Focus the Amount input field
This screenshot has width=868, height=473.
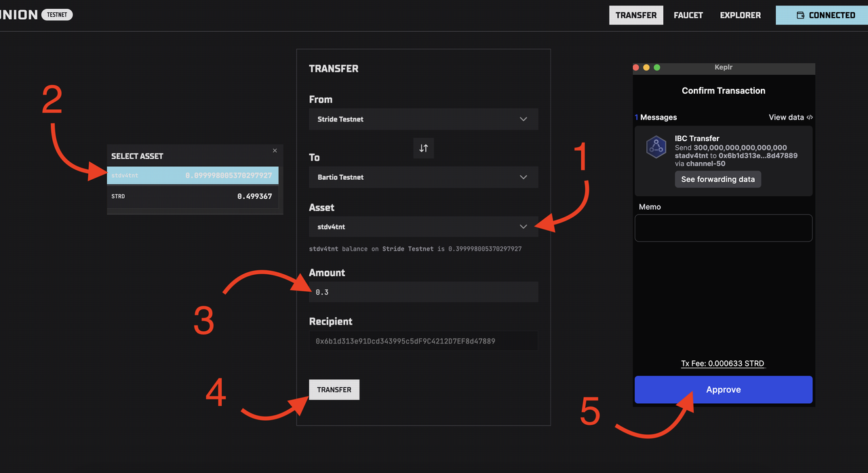(x=423, y=292)
